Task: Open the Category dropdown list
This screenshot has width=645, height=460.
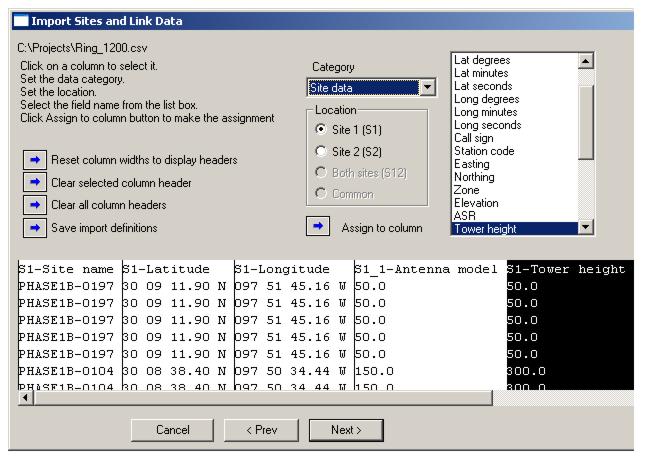Action: pos(428,88)
